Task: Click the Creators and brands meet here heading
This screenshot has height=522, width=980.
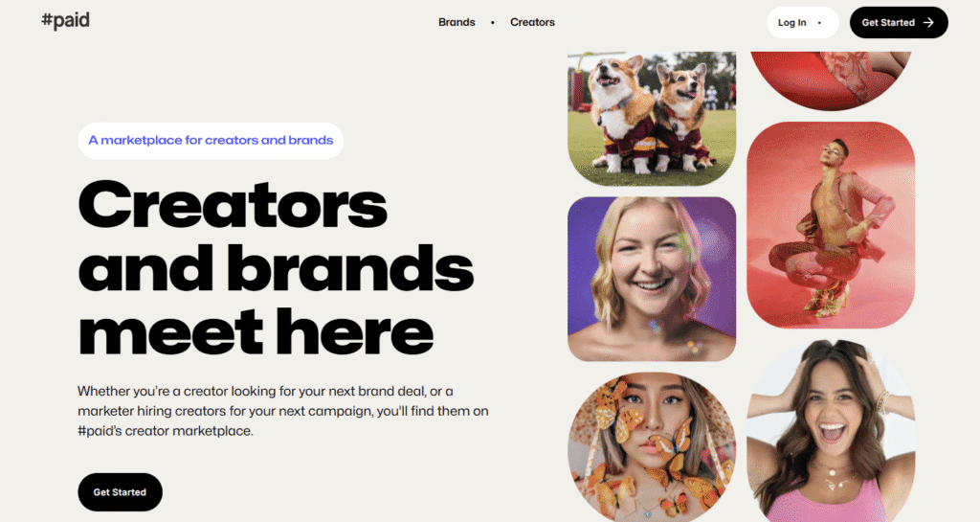Action: [x=276, y=267]
